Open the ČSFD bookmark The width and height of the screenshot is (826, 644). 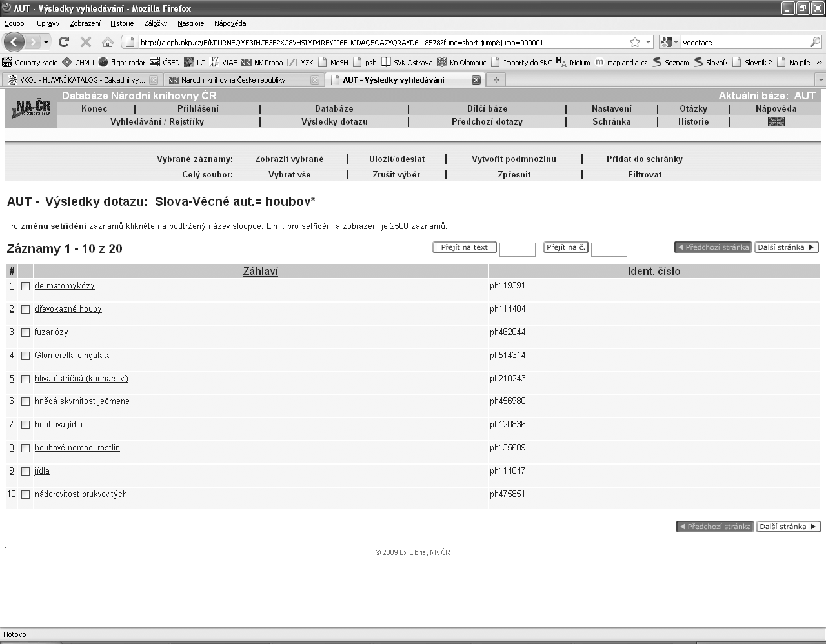click(165, 63)
